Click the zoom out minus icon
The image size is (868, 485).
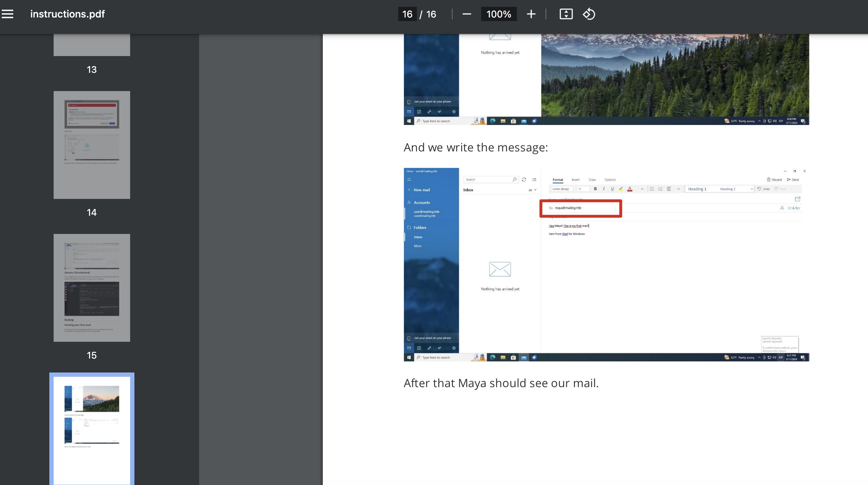tap(467, 14)
